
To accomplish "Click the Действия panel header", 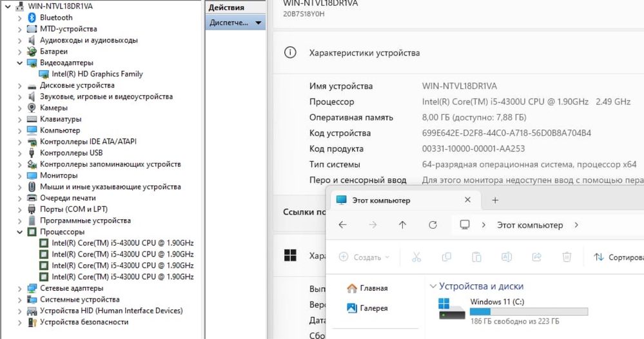I will click(235, 7).
